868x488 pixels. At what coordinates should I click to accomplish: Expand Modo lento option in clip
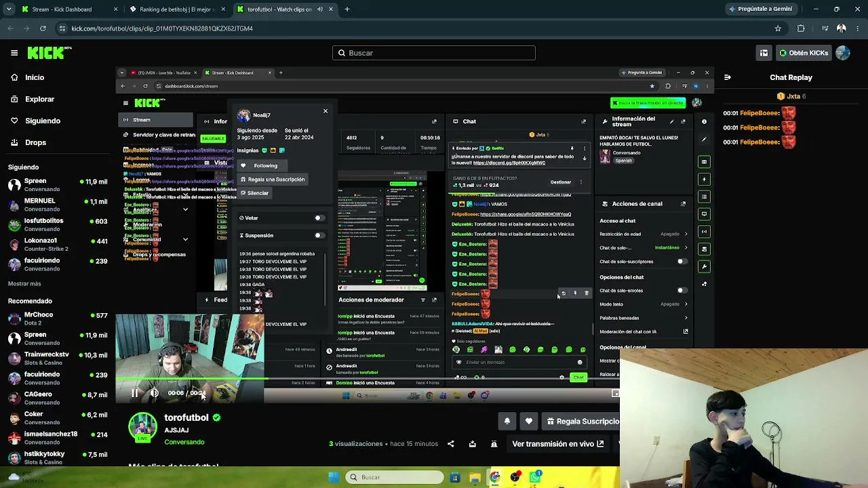click(644, 304)
